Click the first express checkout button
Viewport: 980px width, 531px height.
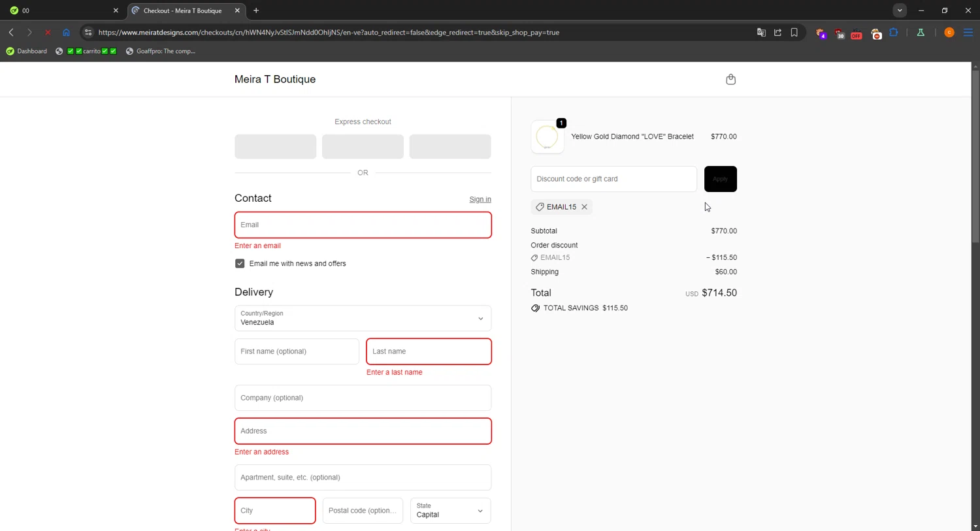275,146
